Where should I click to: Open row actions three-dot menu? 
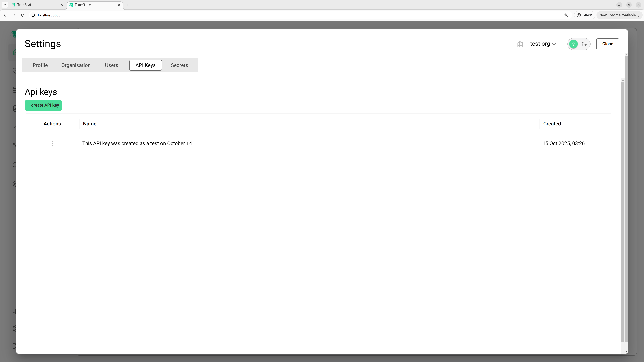[52, 143]
